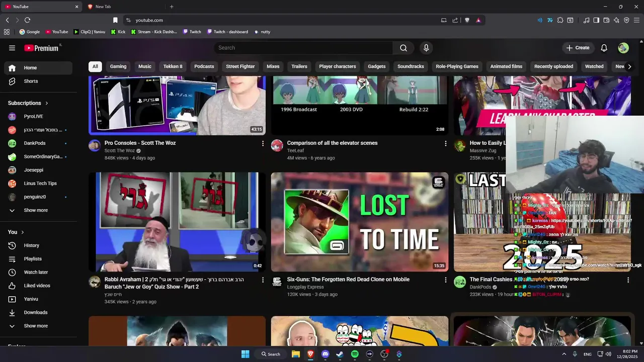Open the Home item in sidebar
The image size is (644, 362).
pos(38,68)
